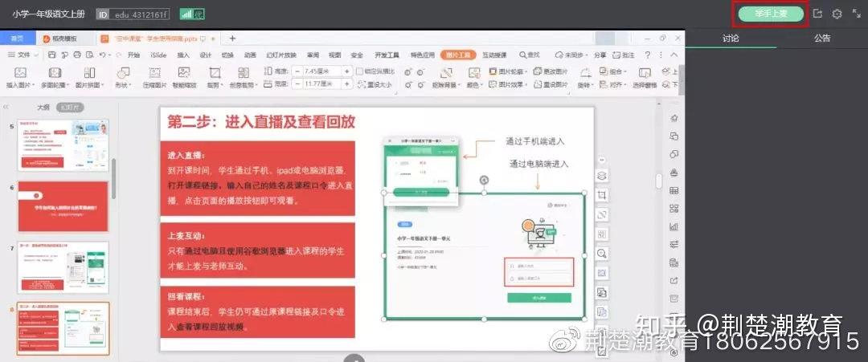This screenshot has height=362, width=868.
Task: Click the print icon in quick toolbar
Action: [x=77, y=55]
